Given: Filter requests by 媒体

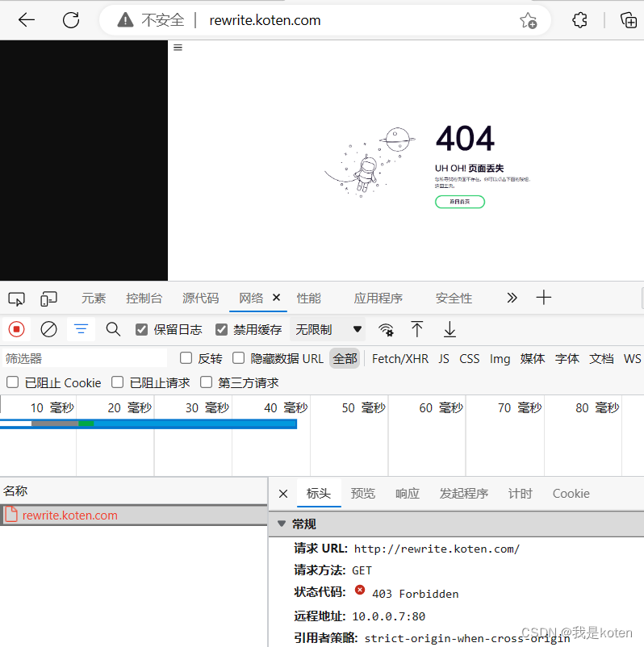Looking at the screenshot, I should (x=533, y=358).
